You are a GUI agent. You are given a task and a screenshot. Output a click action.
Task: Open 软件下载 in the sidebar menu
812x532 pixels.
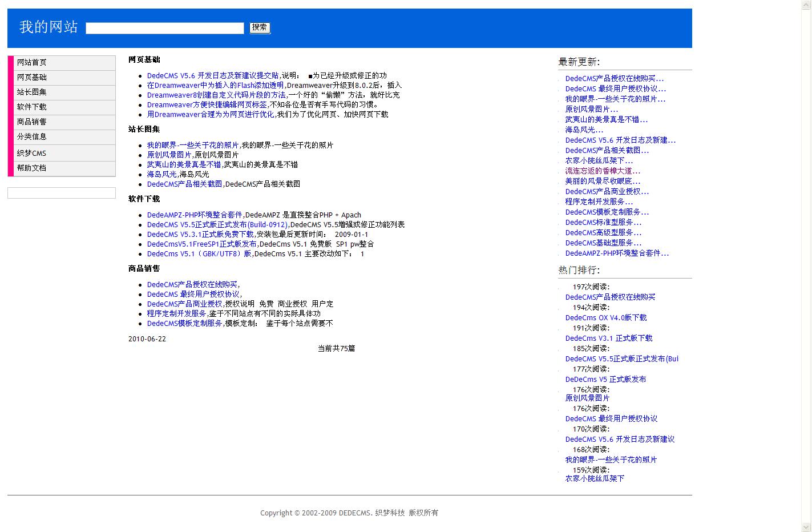coord(64,107)
